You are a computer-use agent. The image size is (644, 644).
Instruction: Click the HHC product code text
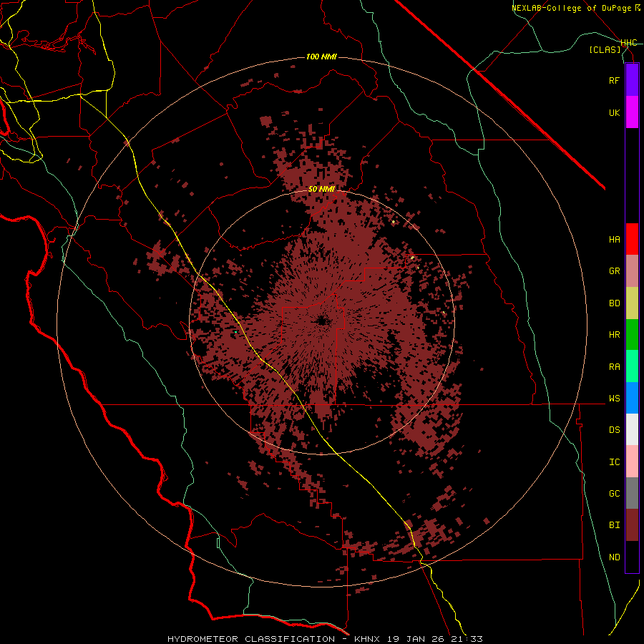coord(628,43)
